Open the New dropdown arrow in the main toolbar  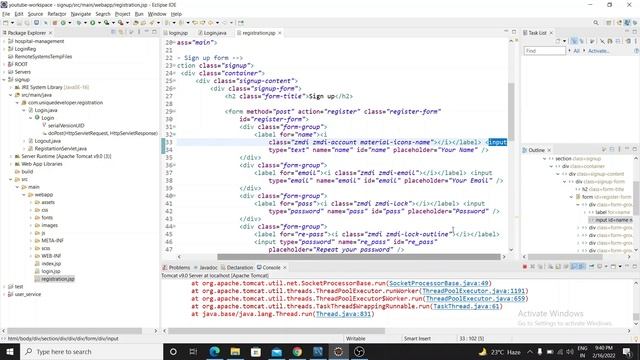12,23
